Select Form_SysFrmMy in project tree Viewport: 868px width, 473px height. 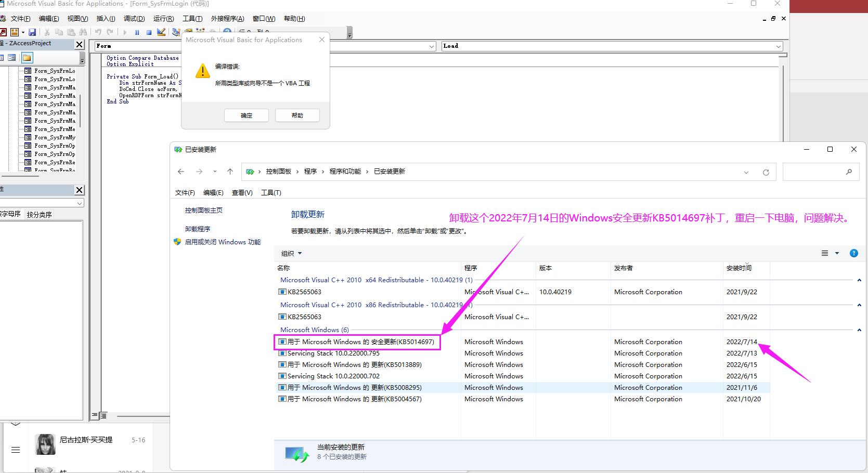[55, 137]
